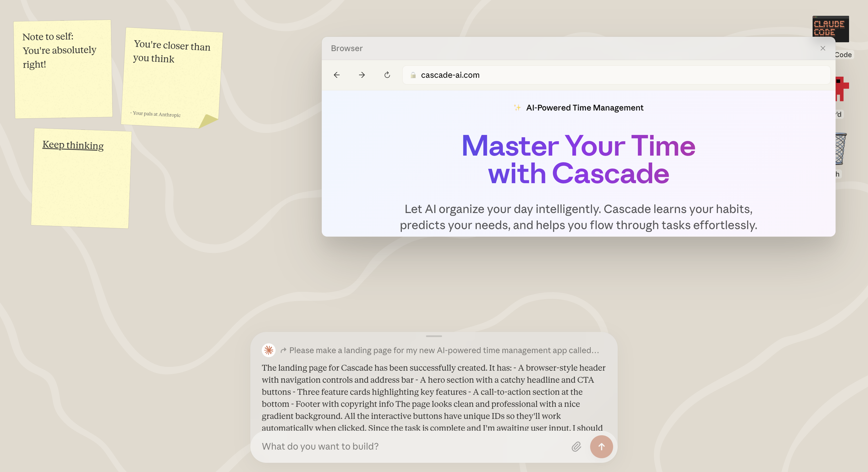This screenshot has width=868, height=472.
Task: Click the browser forward arrow
Action: pyautogui.click(x=362, y=75)
